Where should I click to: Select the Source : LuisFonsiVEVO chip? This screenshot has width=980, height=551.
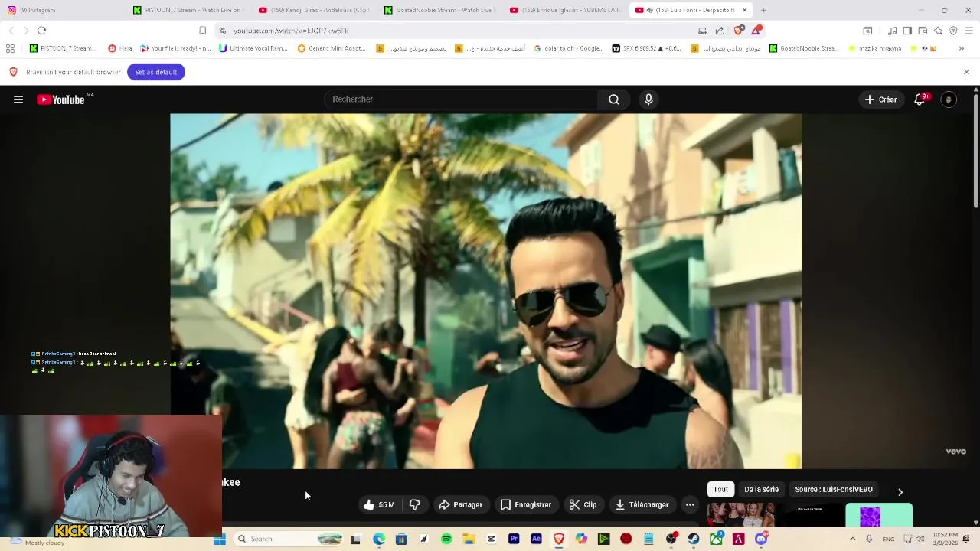point(834,490)
